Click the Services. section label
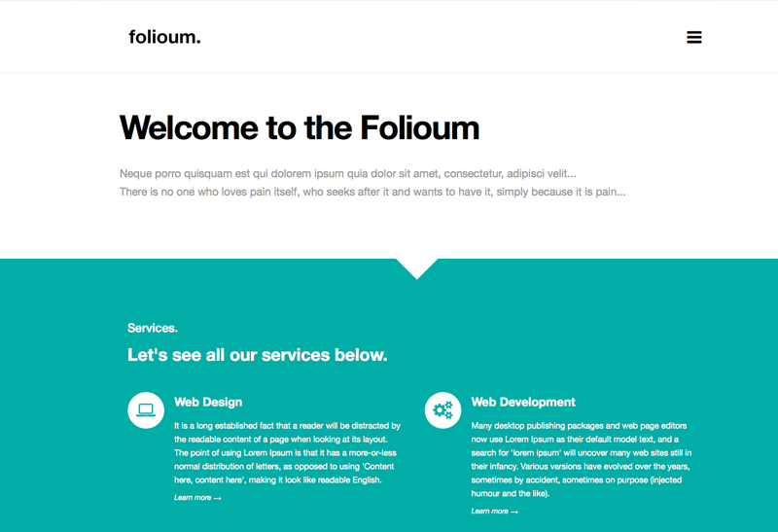This screenshot has width=778, height=532. pos(153,328)
